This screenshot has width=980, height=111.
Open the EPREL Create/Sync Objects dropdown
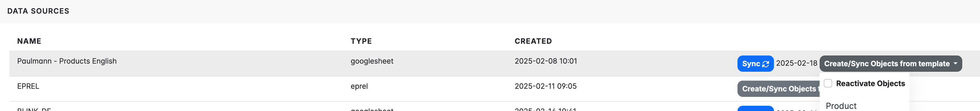coord(778,89)
